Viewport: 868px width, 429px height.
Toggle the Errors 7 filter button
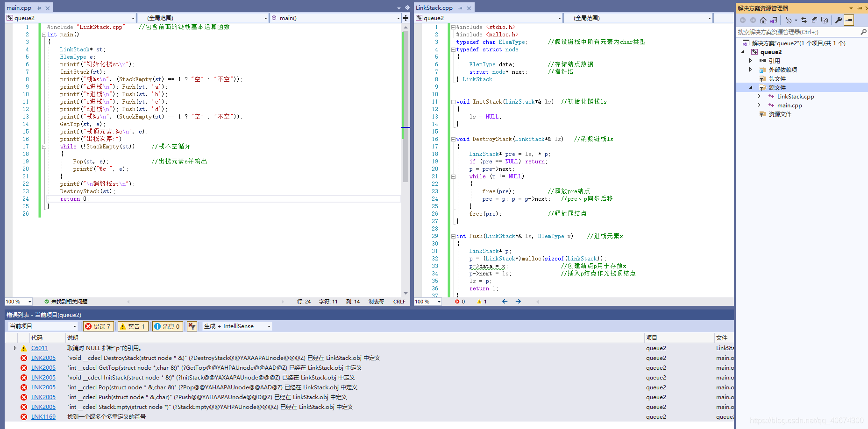pos(98,326)
